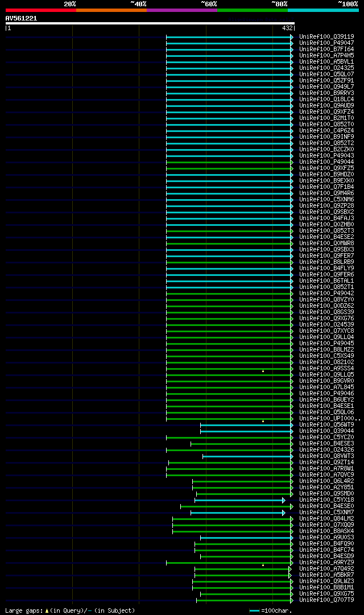
Task: Select the UniRef100_Q9XFZ4 label
Action: click(x=326, y=112)
